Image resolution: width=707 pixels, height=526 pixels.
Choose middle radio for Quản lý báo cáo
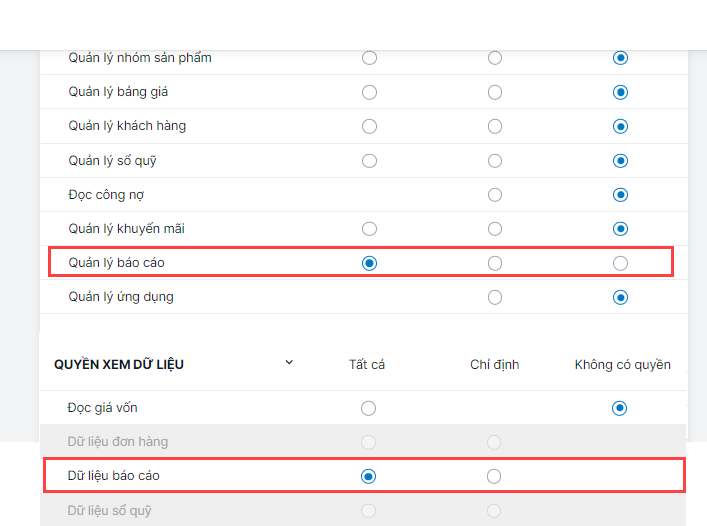[x=495, y=263]
